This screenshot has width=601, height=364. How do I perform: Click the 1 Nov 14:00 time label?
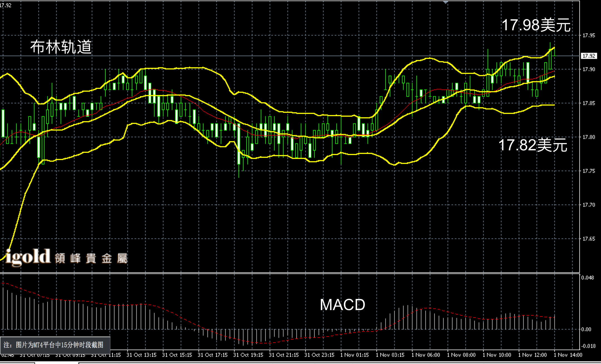568,355
